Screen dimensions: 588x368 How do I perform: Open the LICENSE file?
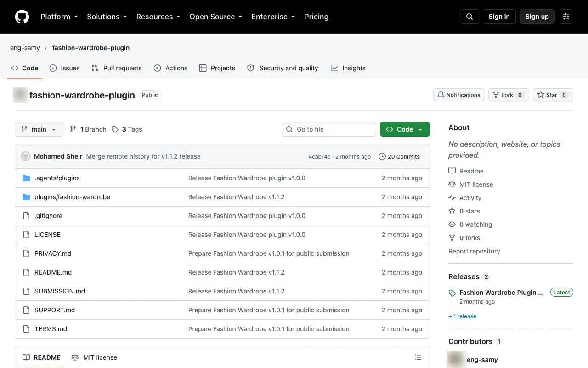[47, 235]
